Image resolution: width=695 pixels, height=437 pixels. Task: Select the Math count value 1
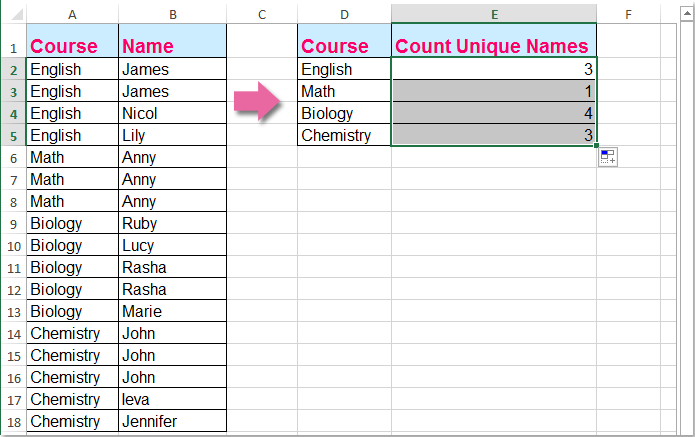click(494, 91)
